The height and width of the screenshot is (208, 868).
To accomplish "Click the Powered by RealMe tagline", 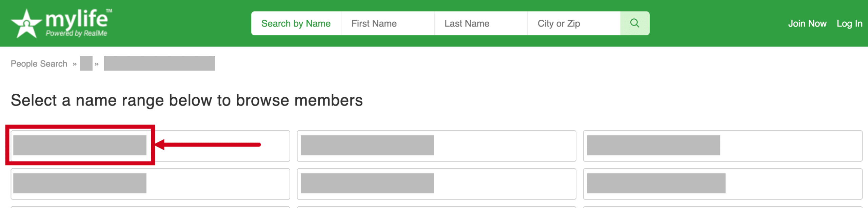I will point(76,33).
